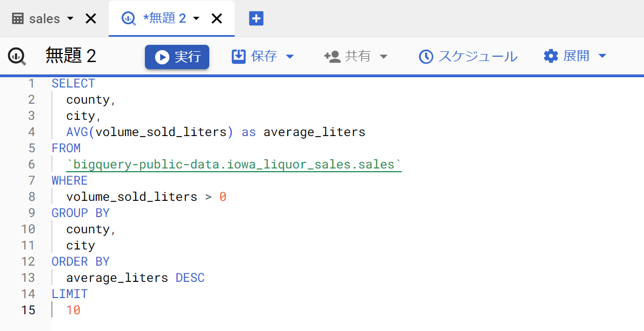Click the DESC keyword
This screenshot has width=644, height=331.
pyautogui.click(x=190, y=278)
